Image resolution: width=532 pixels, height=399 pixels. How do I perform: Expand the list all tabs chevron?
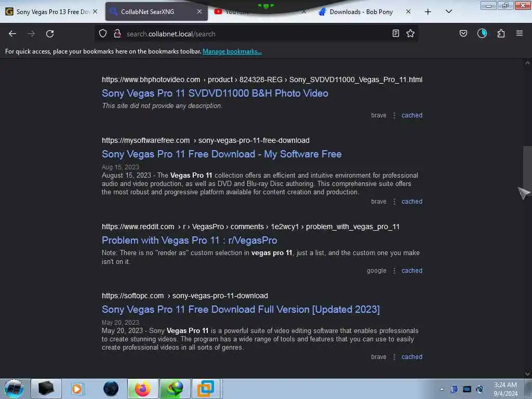point(449,12)
